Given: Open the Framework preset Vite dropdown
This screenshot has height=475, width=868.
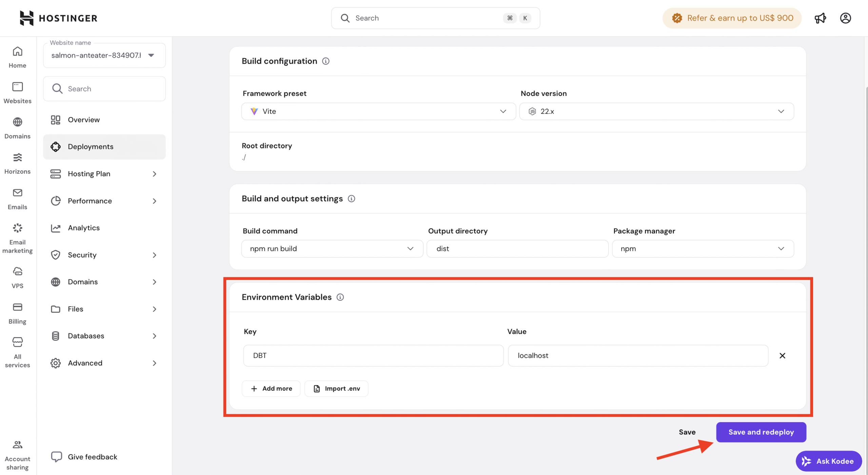Looking at the screenshot, I should coord(378,111).
